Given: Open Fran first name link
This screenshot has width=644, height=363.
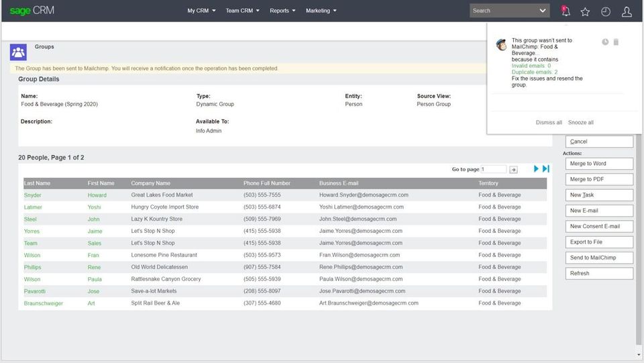Looking at the screenshot, I should pos(93,255).
